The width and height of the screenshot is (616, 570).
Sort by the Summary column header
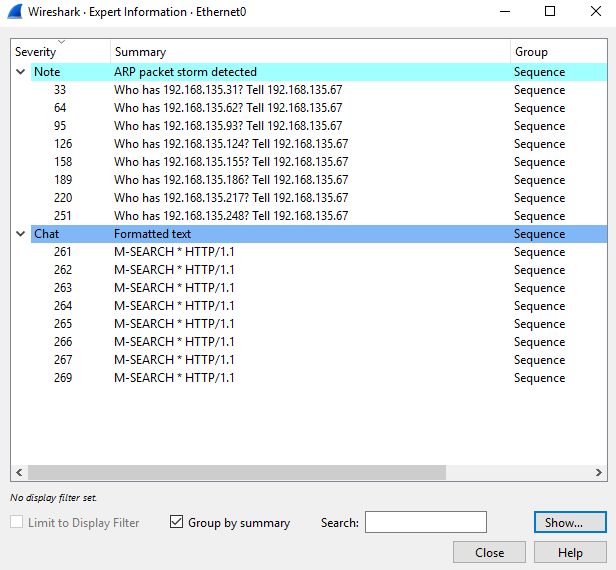point(310,51)
